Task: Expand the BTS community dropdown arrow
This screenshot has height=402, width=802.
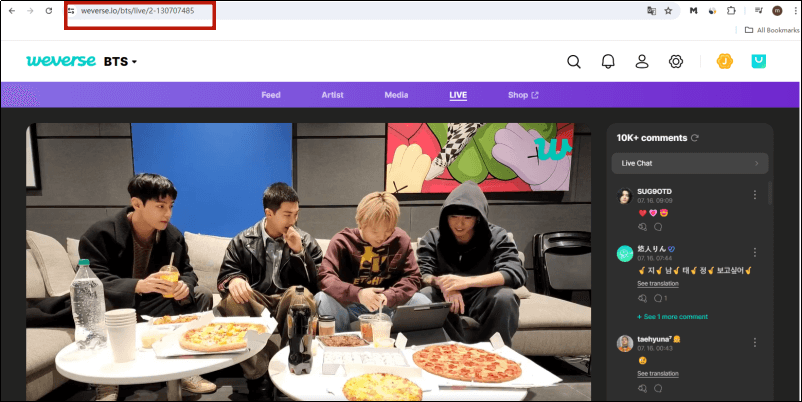Action: click(x=135, y=62)
